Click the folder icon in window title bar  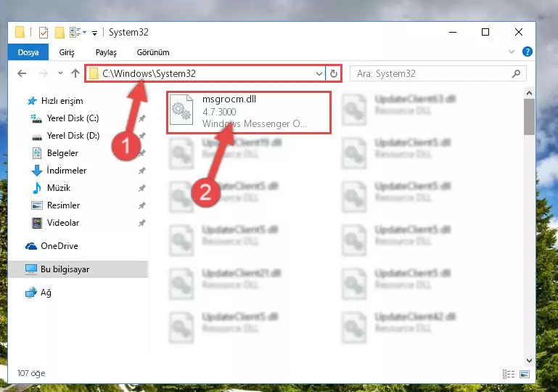(20, 33)
